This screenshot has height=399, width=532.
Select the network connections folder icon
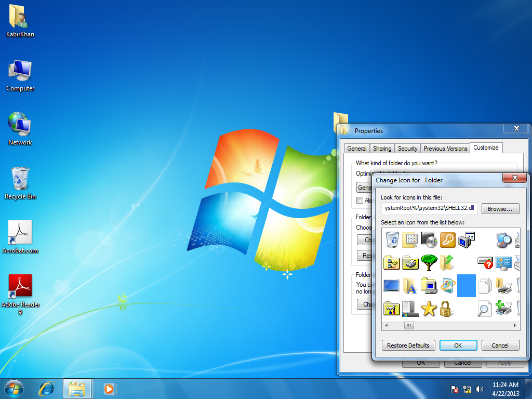(392, 263)
